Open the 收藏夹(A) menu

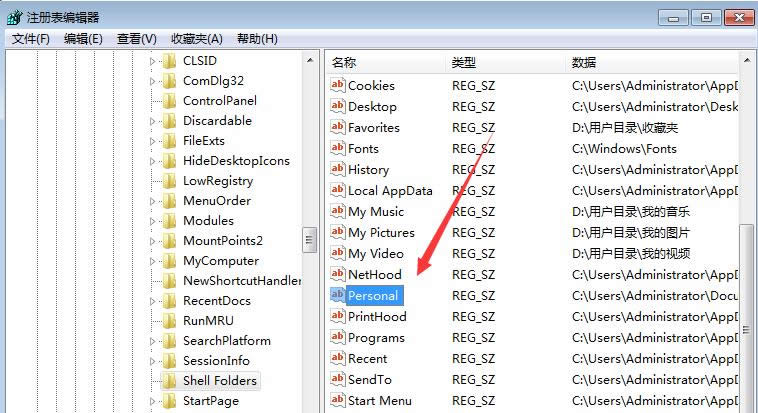coord(197,39)
